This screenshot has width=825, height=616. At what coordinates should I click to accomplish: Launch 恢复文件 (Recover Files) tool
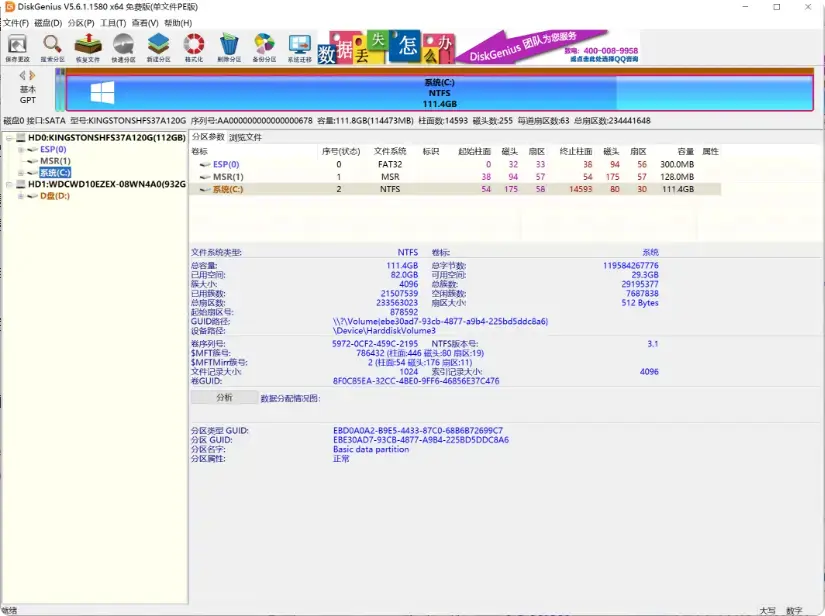coord(88,45)
